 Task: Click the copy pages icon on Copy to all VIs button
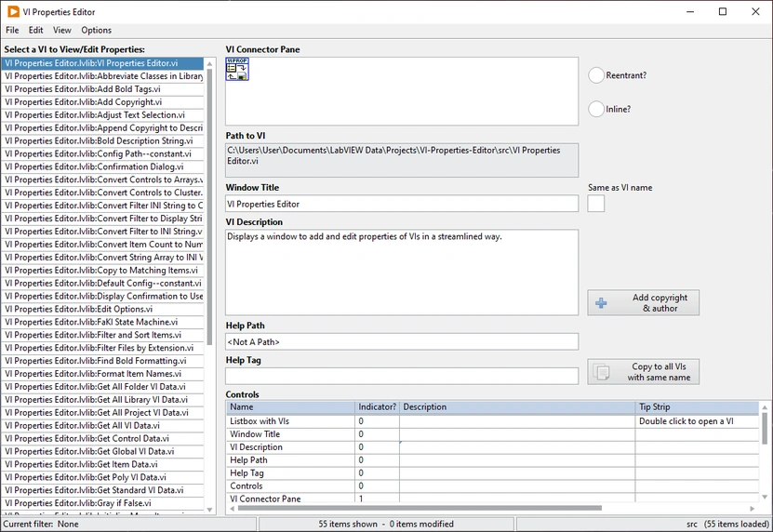point(601,372)
